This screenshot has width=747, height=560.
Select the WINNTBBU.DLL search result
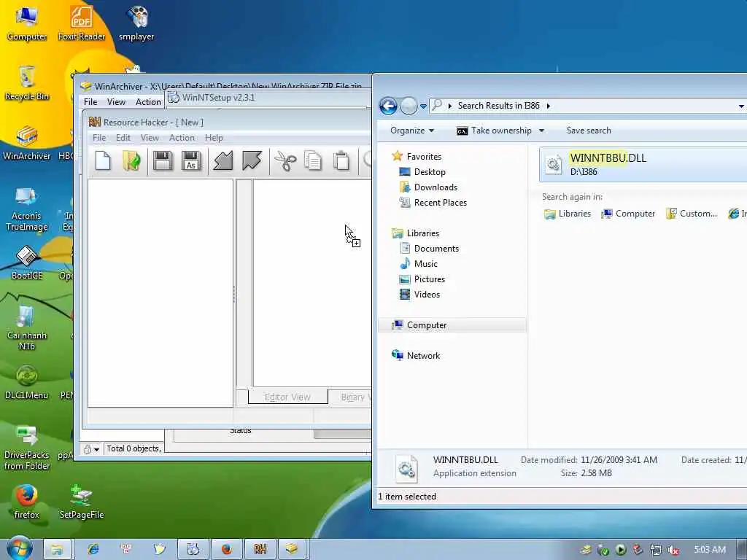(x=643, y=164)
